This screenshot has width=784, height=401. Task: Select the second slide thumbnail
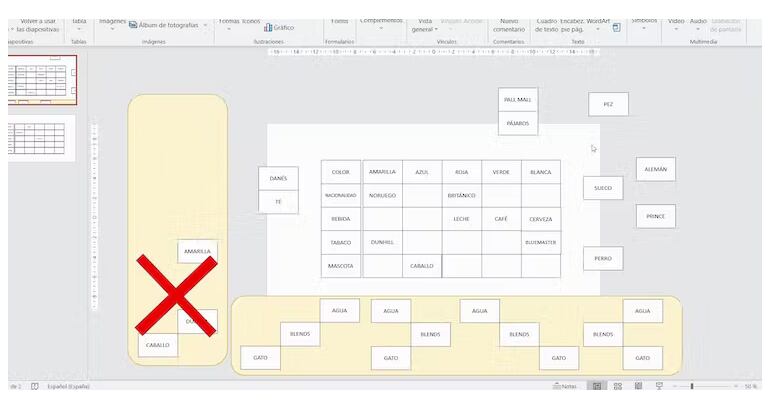[x=41, y=138]
